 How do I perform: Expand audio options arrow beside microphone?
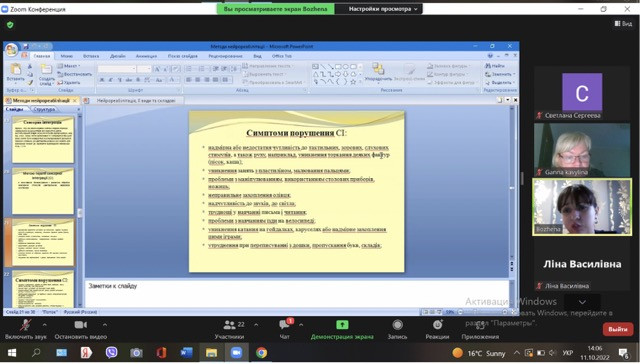click(x=44, y=325)
